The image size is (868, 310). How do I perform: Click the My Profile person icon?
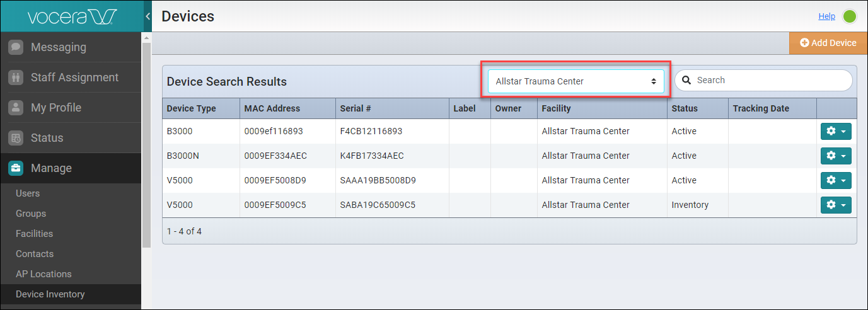click(16, 108)
